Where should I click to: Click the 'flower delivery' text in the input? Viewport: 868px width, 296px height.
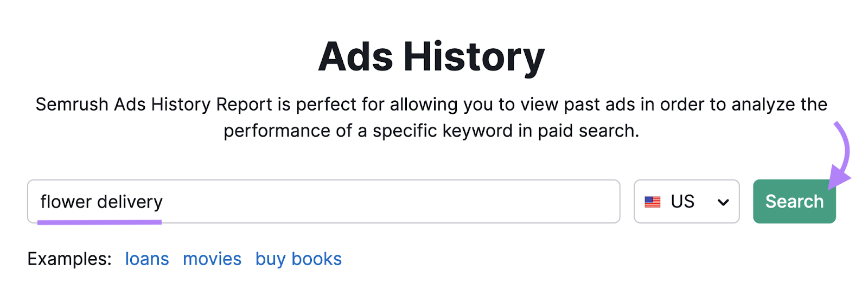(x=101, y=202)
